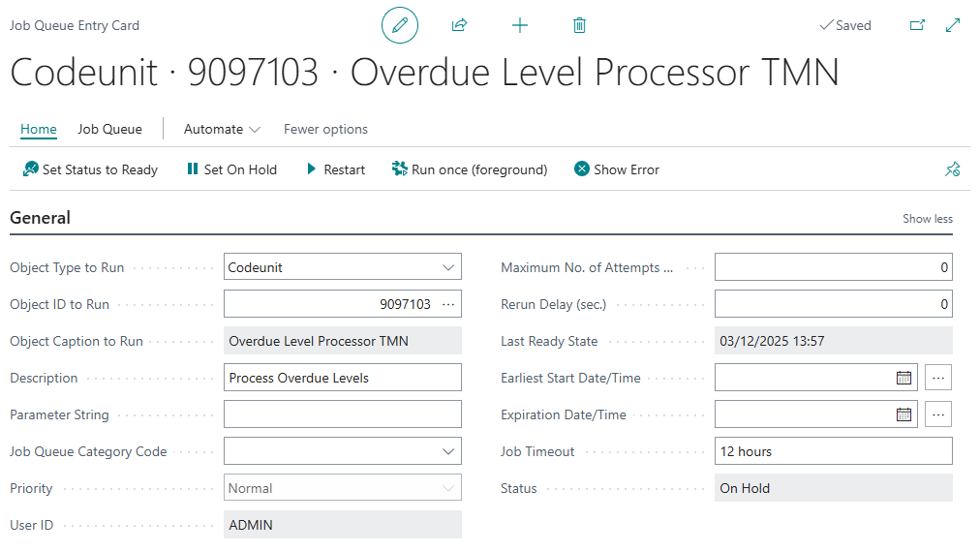Click the pencil edit icon

coord(400,25)
